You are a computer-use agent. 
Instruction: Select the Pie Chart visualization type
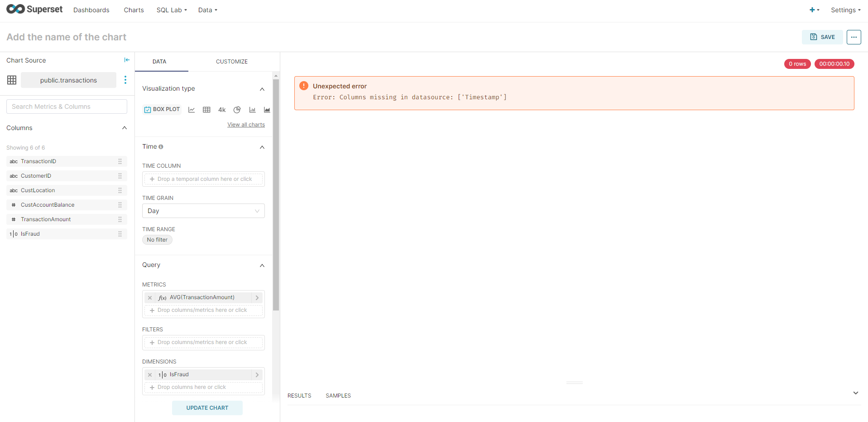(237, 109)
